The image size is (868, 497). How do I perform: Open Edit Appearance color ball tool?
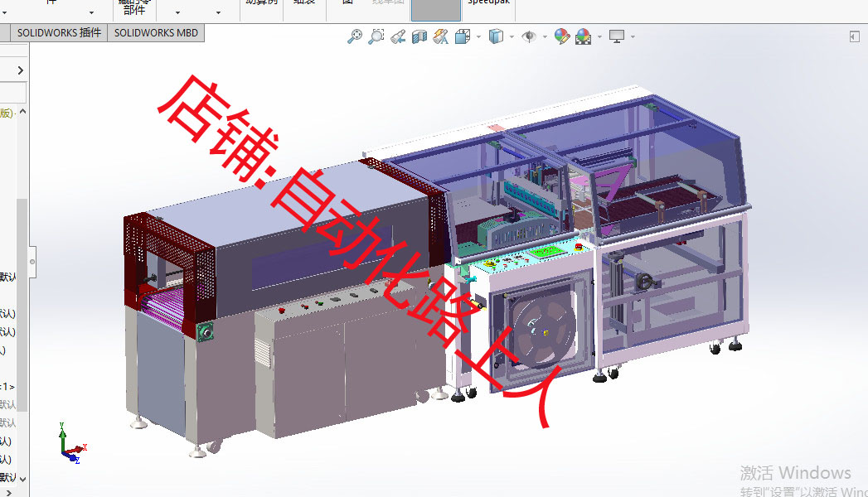(x=562, y=36)
